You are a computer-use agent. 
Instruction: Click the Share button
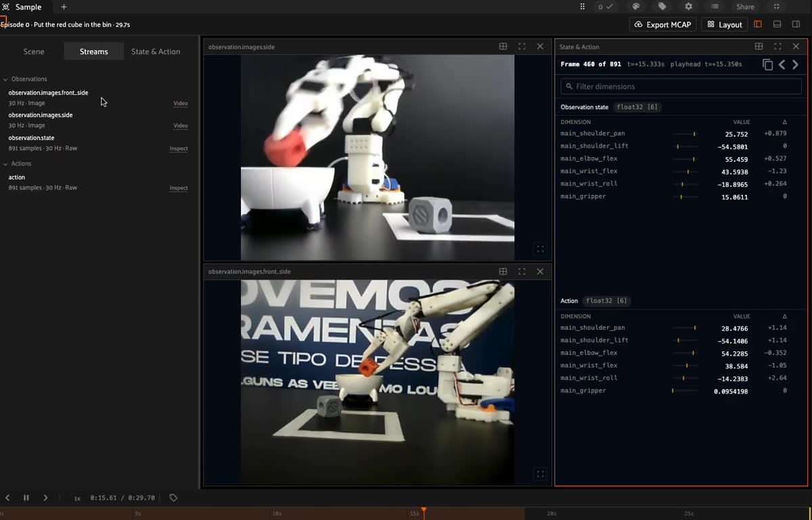[x=745, y=7]
